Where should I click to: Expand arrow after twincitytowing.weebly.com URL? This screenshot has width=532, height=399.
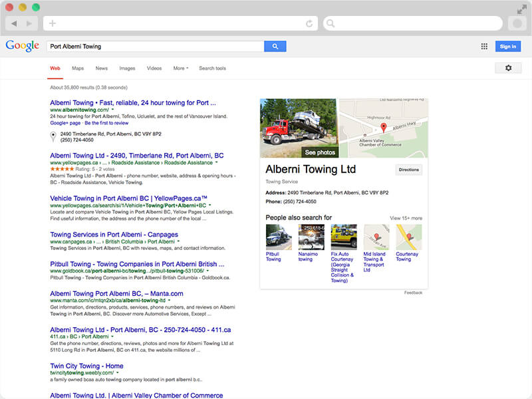[x=118, y=372]
